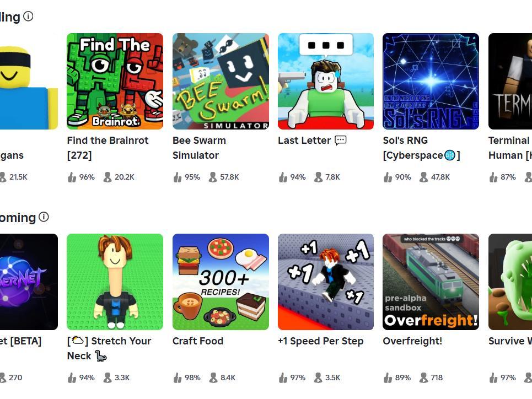Click the chat bubble icon next to Last Letter
The image size is (532, 399).
(341, 140)
